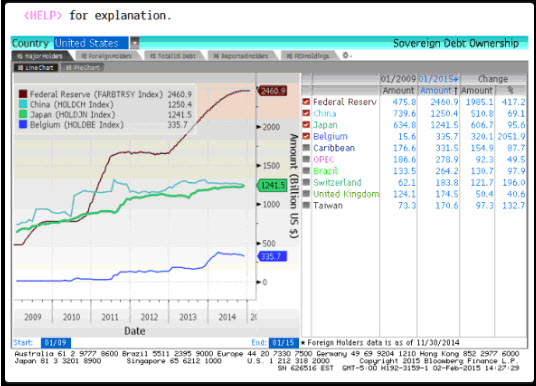Screen dimensions: 536x386
Task: Open the Country dropdown arrow
Action: pos(135,43)
